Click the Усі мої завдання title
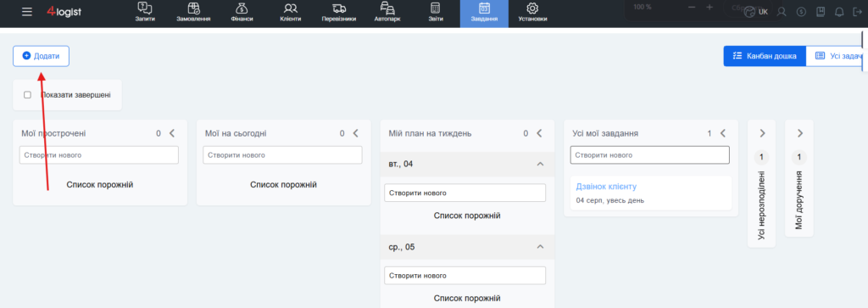Viewport: 868px width, 308px height. 605,133
